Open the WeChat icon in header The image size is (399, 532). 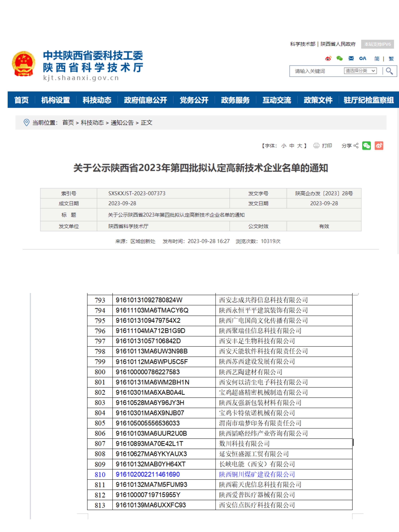pos(340,58)
